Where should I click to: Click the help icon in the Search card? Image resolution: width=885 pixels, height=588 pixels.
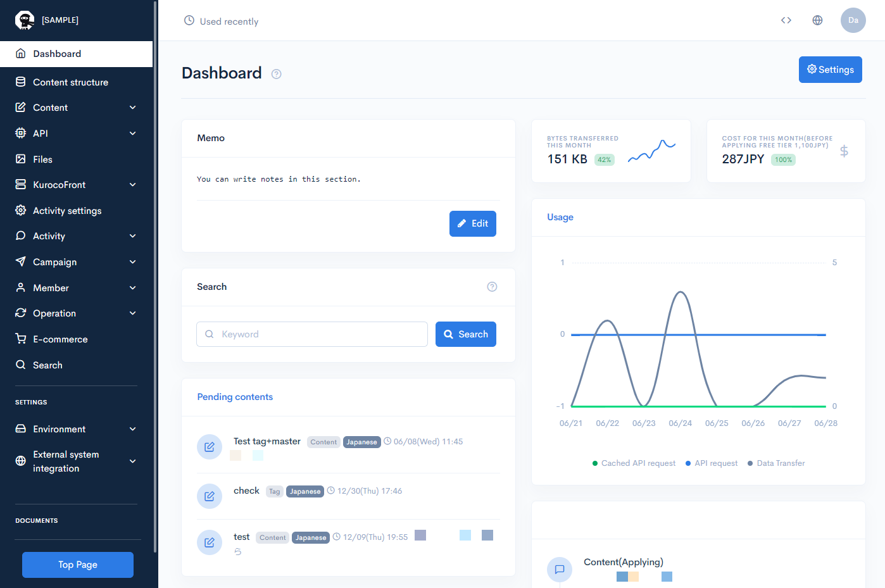(492, 287)
